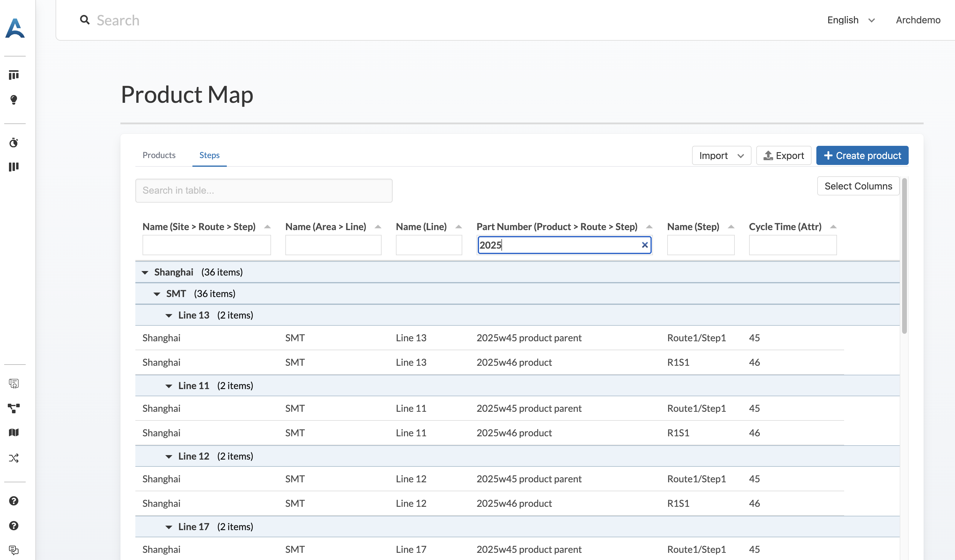955x560 pixels.
Task: Sort by the Name (Step) column arrow
Action: [731, 227]
